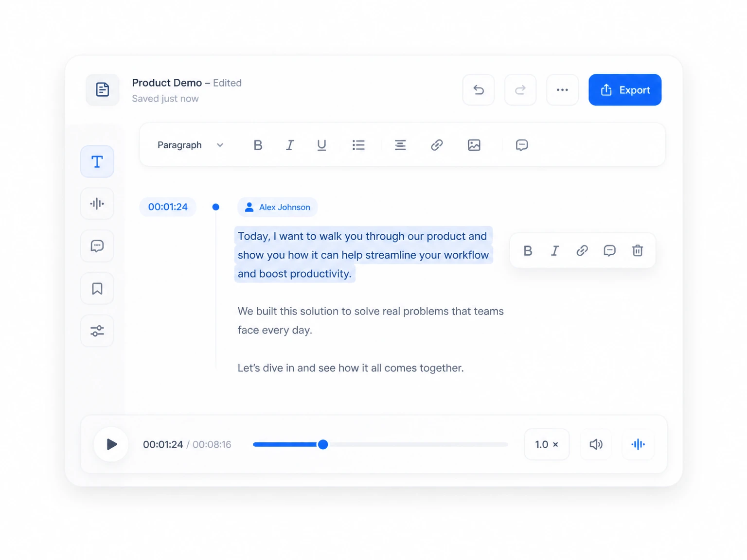Open the Paragraph style dropdown

(x=190, y=145)
